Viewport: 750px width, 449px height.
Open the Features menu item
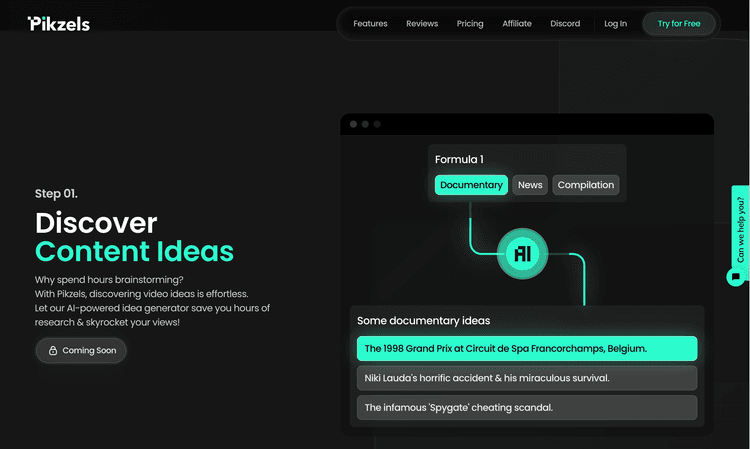[370, 23]
